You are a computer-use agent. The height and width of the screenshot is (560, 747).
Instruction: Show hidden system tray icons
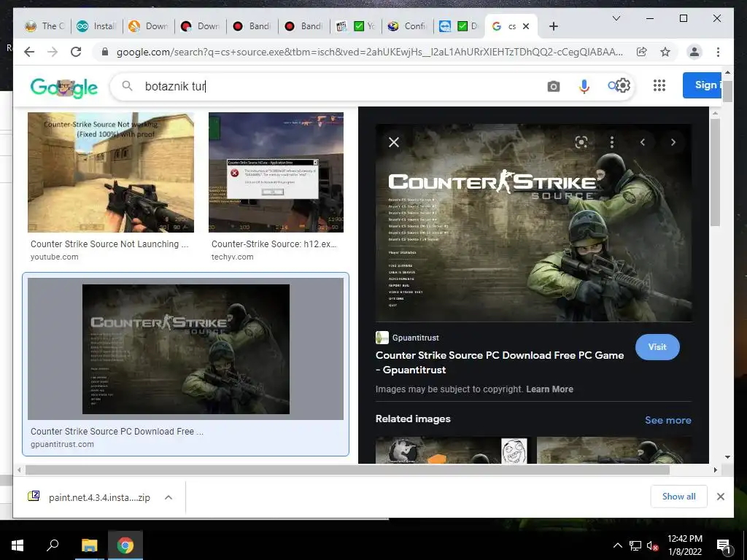[x=617, y=545]
